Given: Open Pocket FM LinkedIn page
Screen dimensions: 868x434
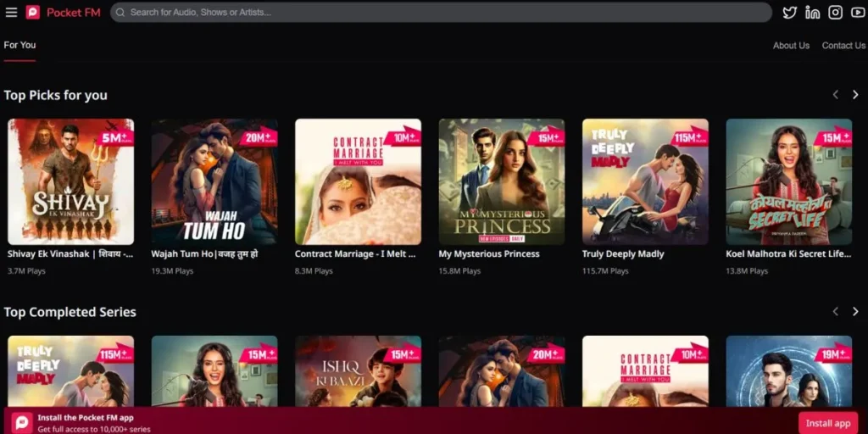Looking at the screenshot, I should pyautogui.click(x=812, y=12).
